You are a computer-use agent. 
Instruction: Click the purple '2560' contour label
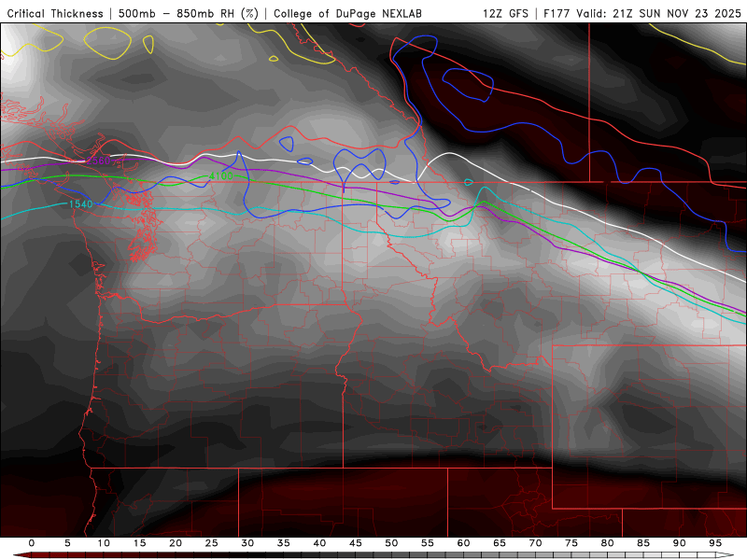click(x=98, y=161)
